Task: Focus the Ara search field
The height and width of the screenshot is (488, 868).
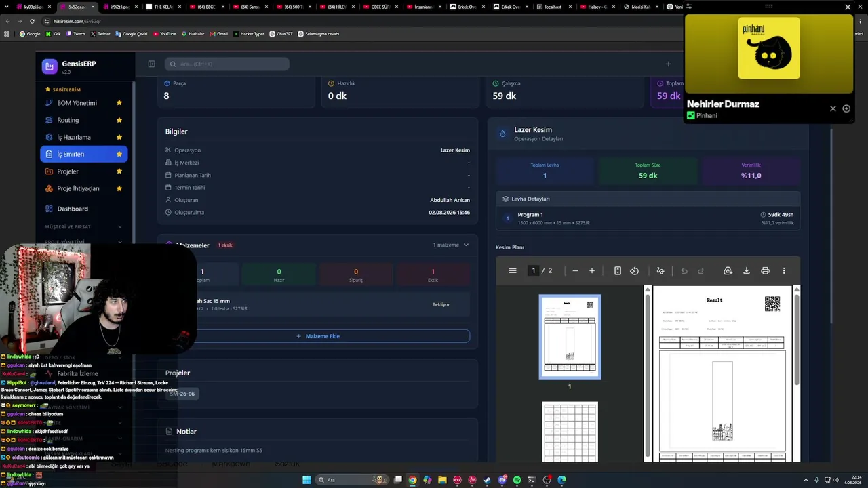Action: pos(227,64)
